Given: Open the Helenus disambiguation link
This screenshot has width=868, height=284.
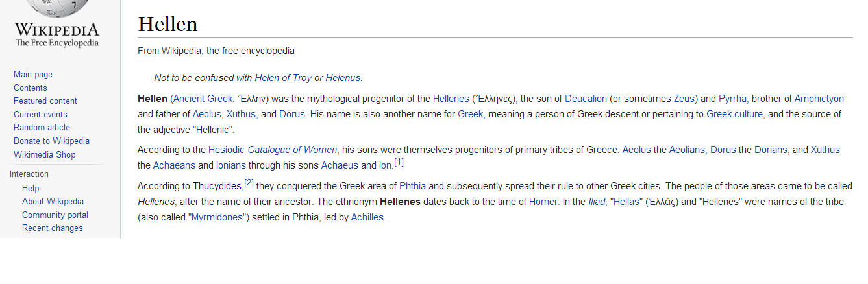Looking at the screenshot, I should click(343, 78).
